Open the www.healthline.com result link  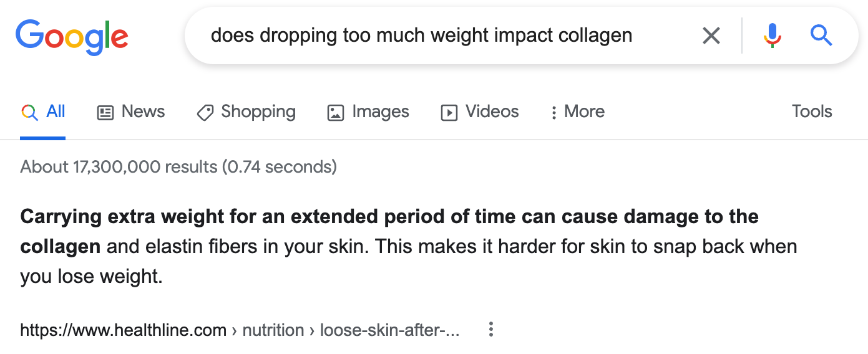tap(124, 330)
